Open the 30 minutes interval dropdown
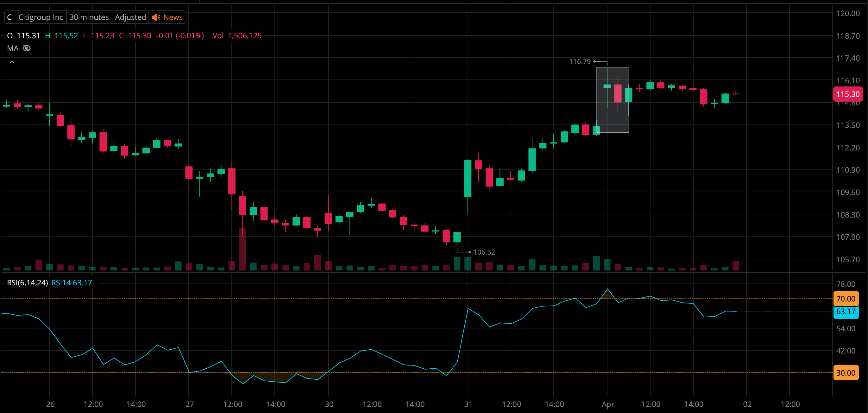 tap(89, 17)
